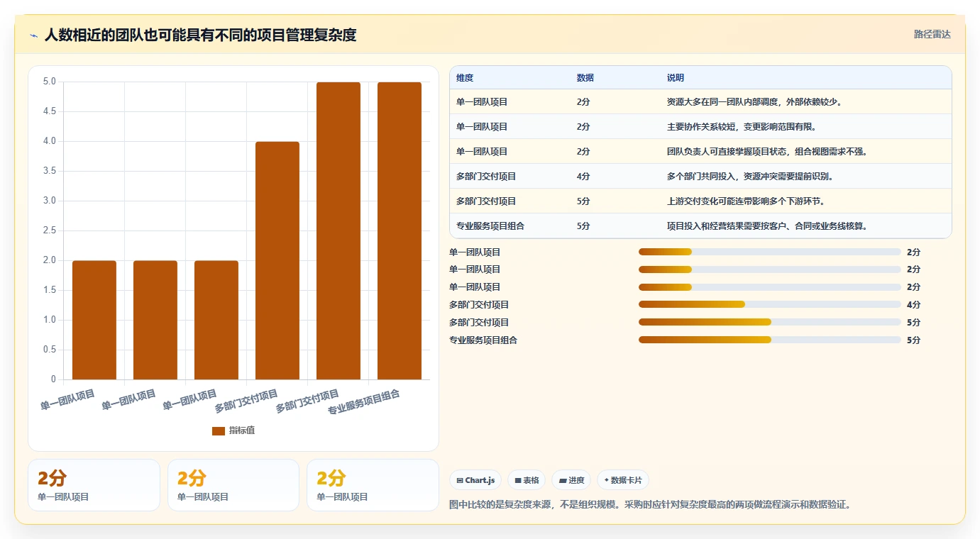The image size is (980, 539).
Task: Click the title 人数相近的团队也可能具有不同的项目管理复杂度
Action: click(x=200, y=35)
